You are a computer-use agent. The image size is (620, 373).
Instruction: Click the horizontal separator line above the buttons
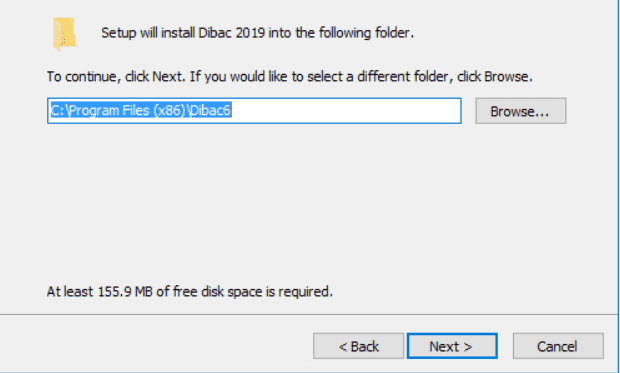tap(308, 315)
